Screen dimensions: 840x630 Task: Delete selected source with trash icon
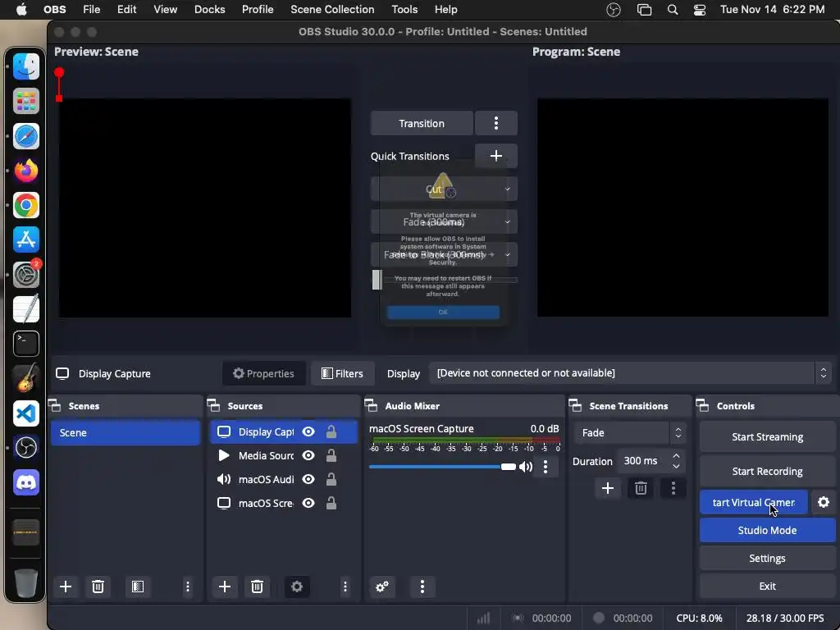[x=257, y=587]
